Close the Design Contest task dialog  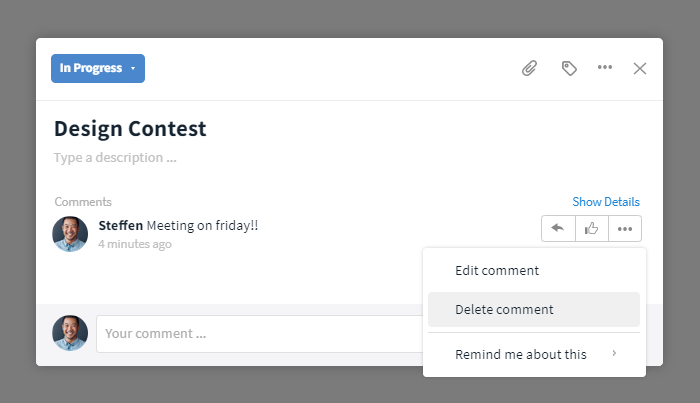click(640, 68)
